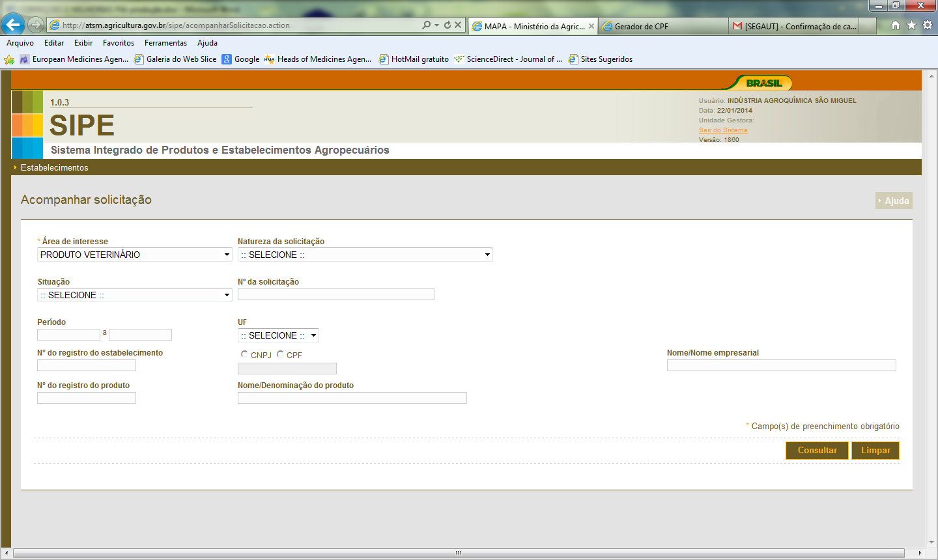Screen dimensions: 938x560
Task: Click Nº do registro do estabelecimento field
Action: 87,365
